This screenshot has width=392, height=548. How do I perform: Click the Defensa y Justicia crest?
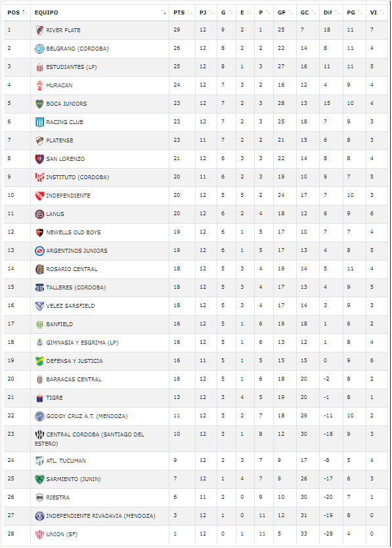pyautogui.click(x=39, y=361)
